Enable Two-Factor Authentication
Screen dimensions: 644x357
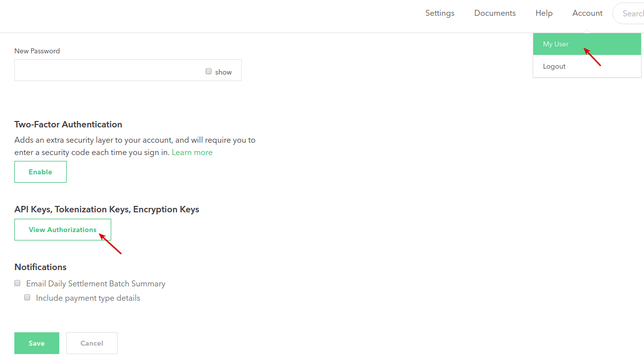point(41,172)
